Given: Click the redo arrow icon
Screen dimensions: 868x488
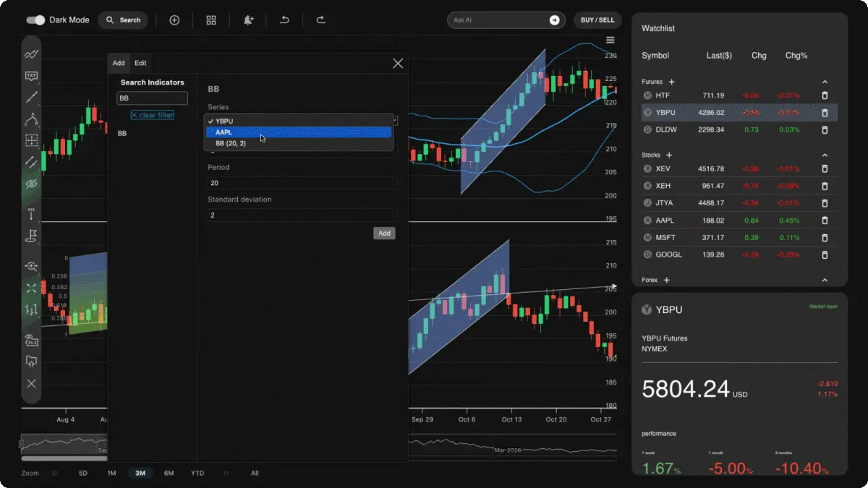Looking at the screenshot, I should pyautogui.click(x=320, y=20).
